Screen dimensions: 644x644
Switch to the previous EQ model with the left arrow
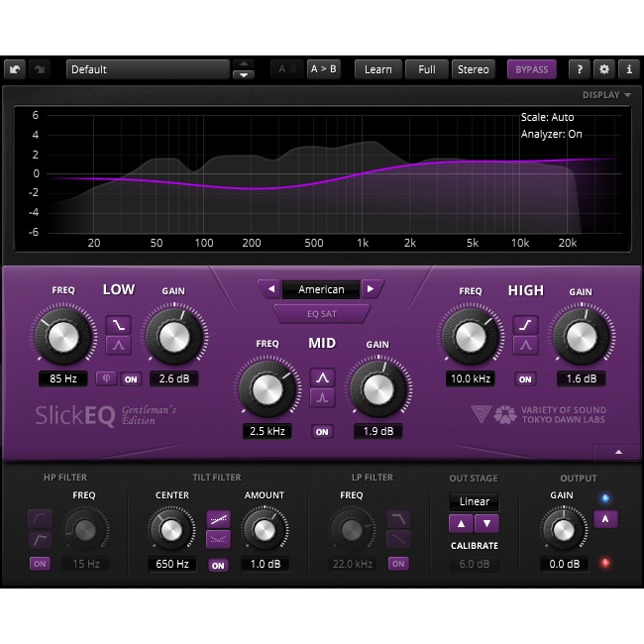pyautogui.click(x=270, y=289)
